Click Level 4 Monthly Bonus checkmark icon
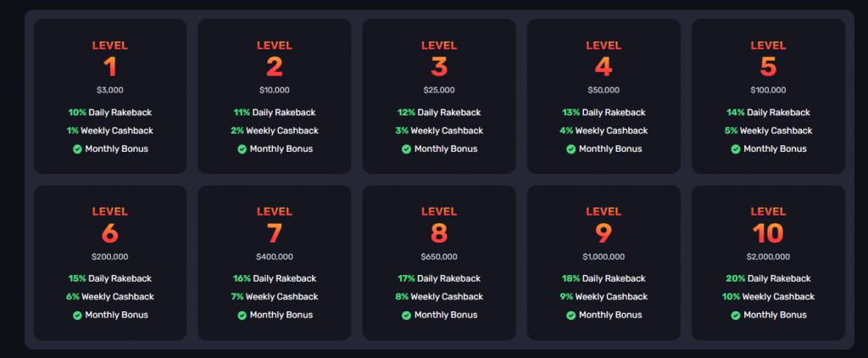This screenshot has width=868, height=358. [570, 149]
